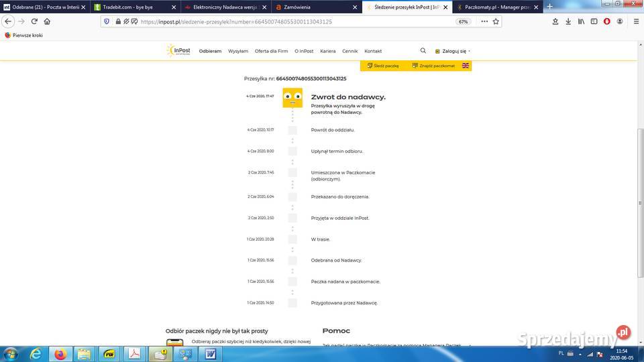Close the Śledzenie przesyłek InPost tab
Viewport: 644px width, 362px height.
click(x=445, y=7)
